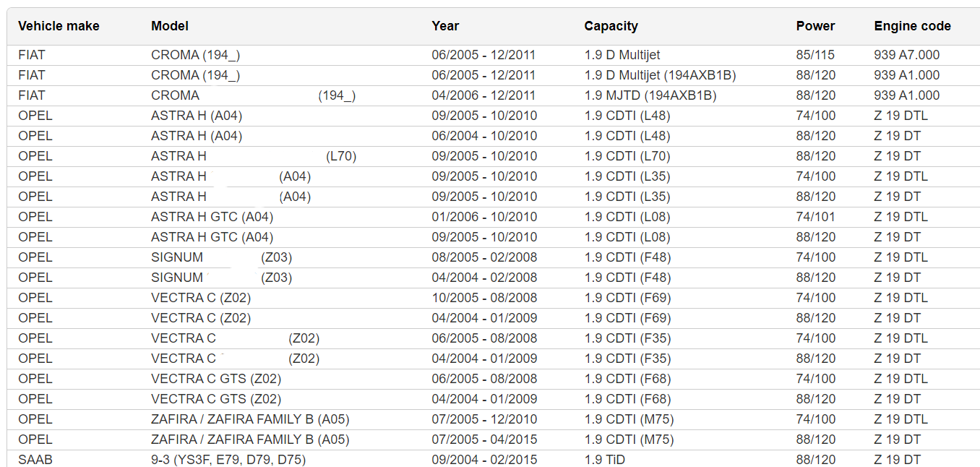Select the 1.9 TiD capacity cell
This screenshot has height=467, width=980.
click(604, 459)
